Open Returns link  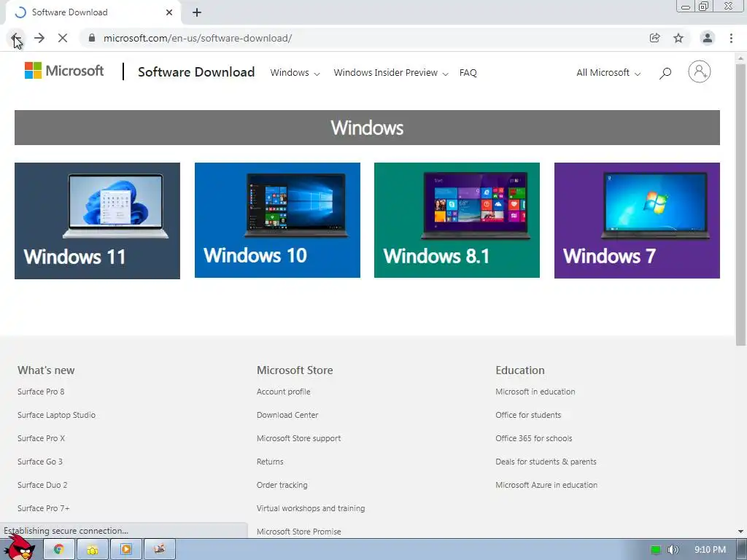pyautogui.click(x=270, y=462)
